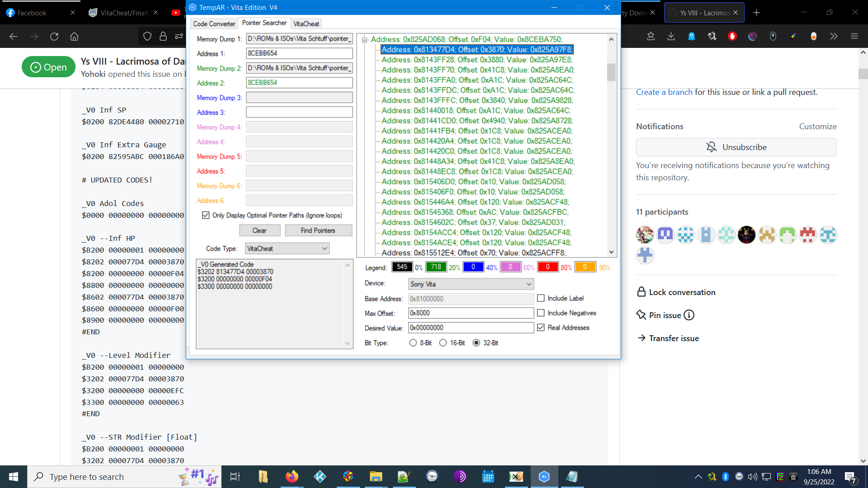Click the bookmark star-tray toolbar icon
Viewport: 868px width, 488px height.
pos(651,36)
